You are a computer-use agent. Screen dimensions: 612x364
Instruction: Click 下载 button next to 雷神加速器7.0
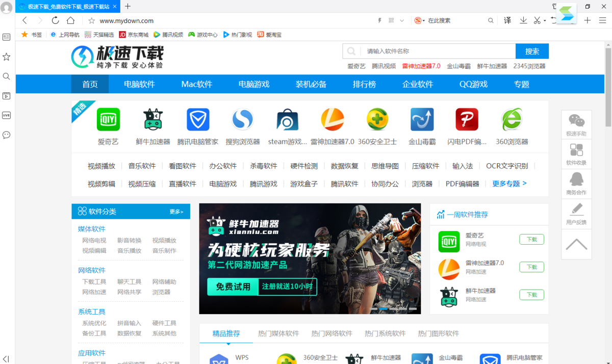tap(531, 267)
